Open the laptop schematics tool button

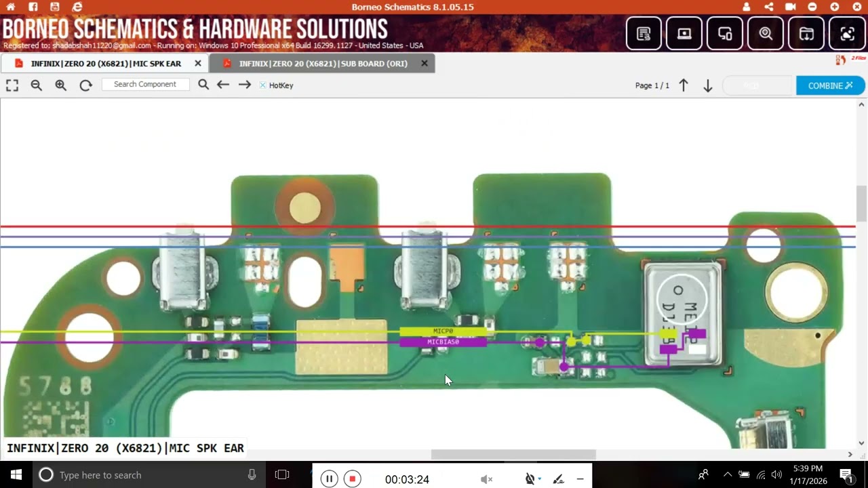(x=684, y=33)
